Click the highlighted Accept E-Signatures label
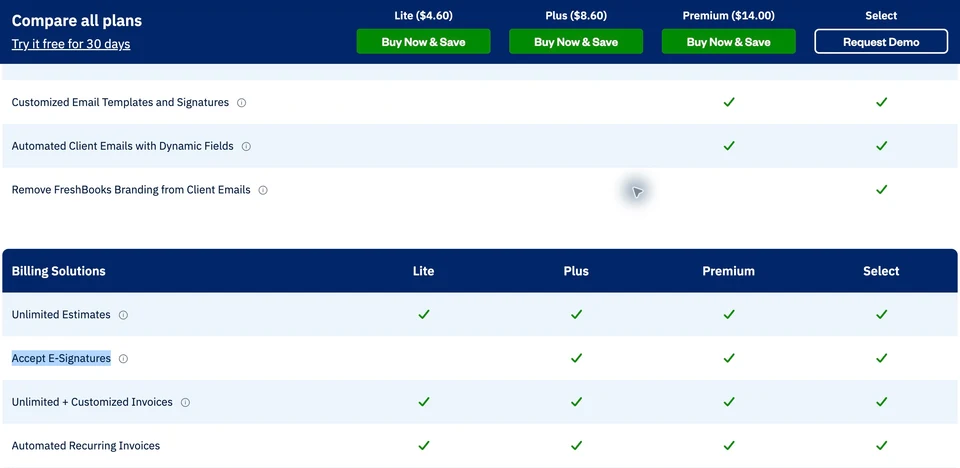960x468 pixels. [61, 358]
